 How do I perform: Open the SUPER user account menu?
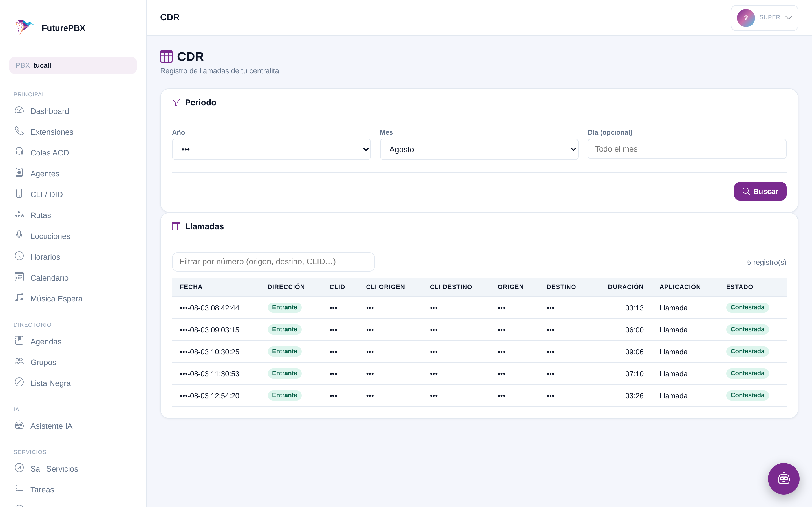[764, 18]
